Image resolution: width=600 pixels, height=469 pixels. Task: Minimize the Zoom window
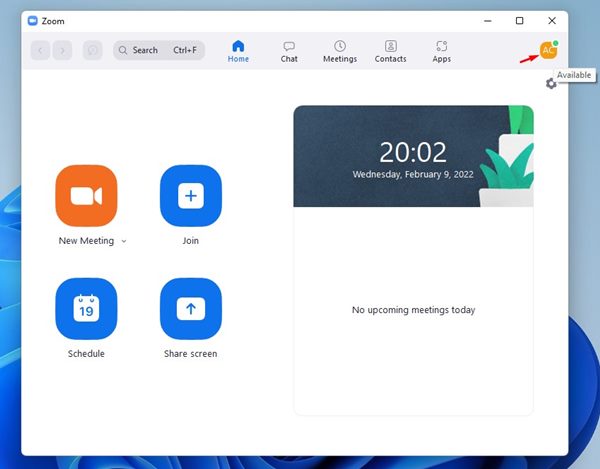[488, 21]
